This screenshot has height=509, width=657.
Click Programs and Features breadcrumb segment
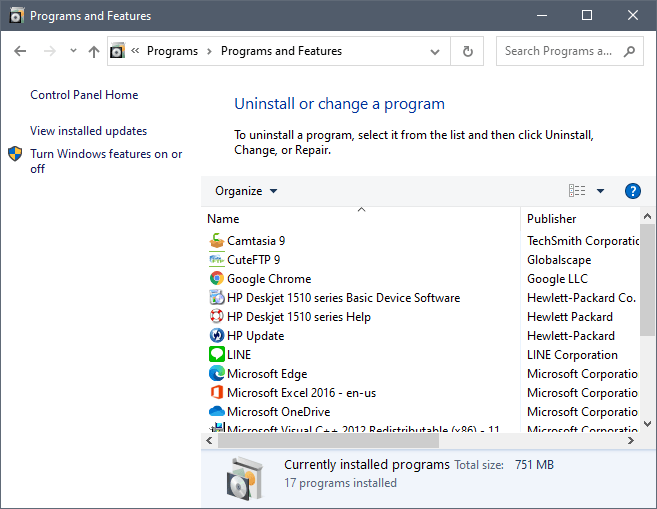[281, 51]
